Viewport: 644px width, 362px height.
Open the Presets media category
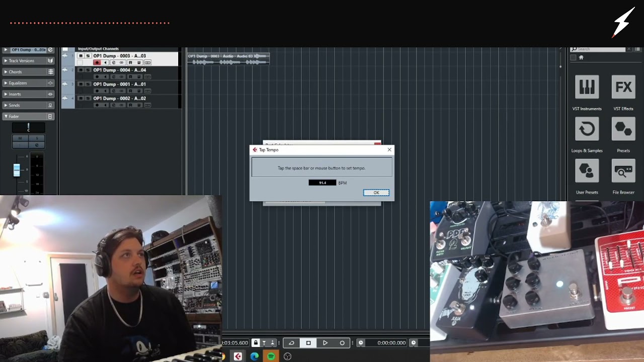pos(623,129)
